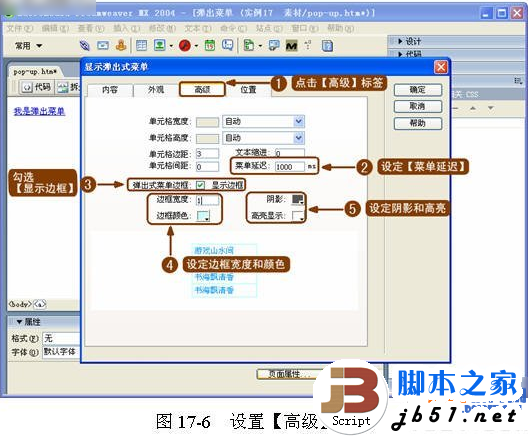Expand the 代码 panel group
This screenshot has height=437, width=528.
[400, 54]
